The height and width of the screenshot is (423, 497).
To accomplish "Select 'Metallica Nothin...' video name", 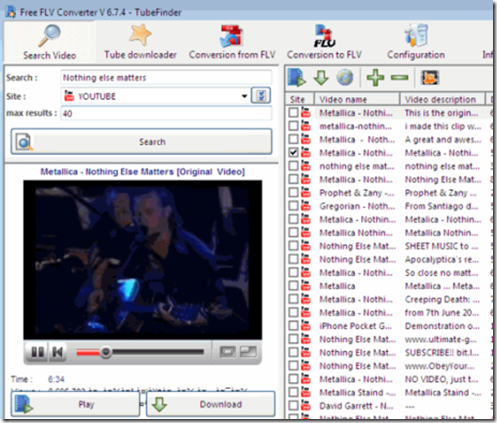I will click(x=356, y=233).
